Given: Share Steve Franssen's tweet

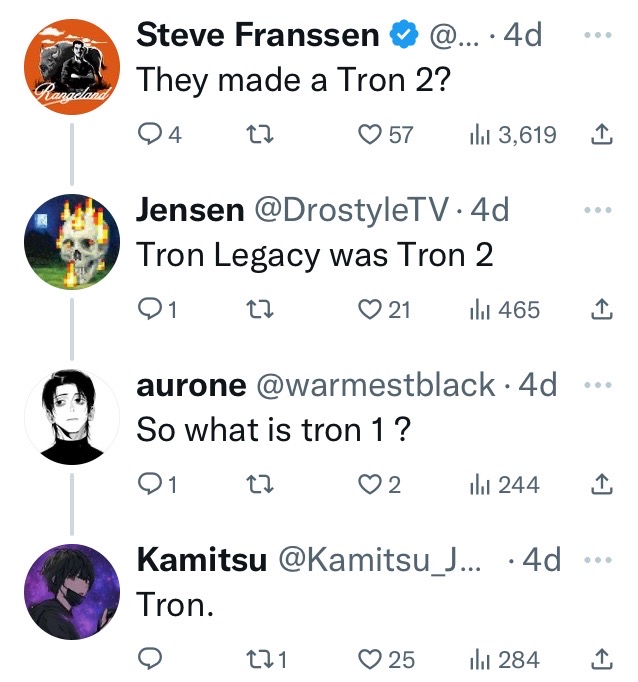Looking at the screenshot, I should [x=601, y=135].
